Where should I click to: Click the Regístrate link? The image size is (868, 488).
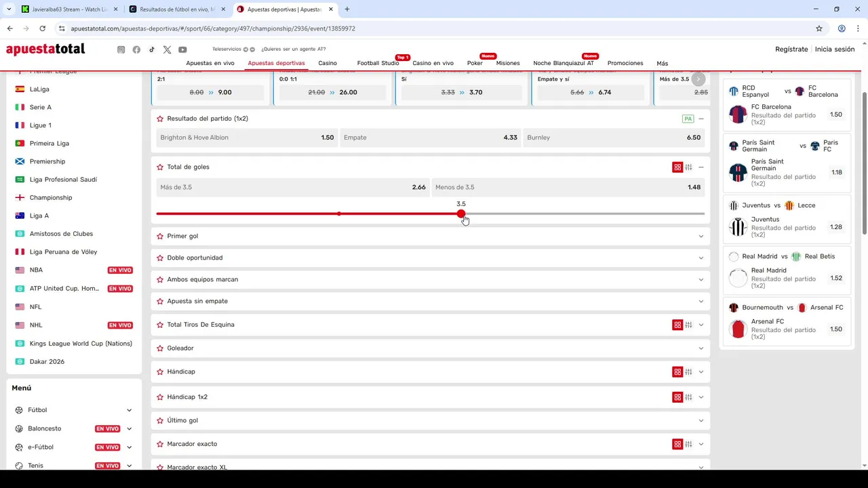791,49
